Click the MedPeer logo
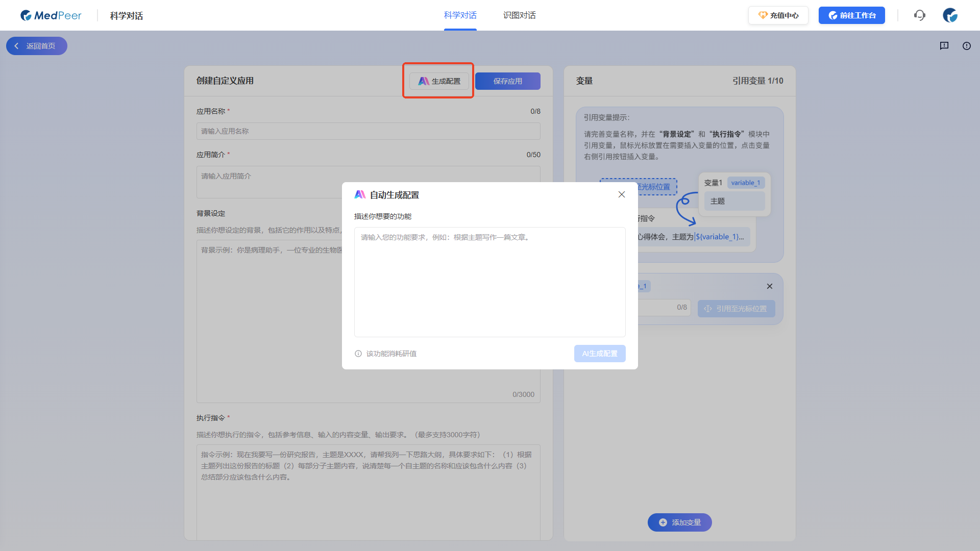This screenshot has width=980, height=551. tap(51, 15)
